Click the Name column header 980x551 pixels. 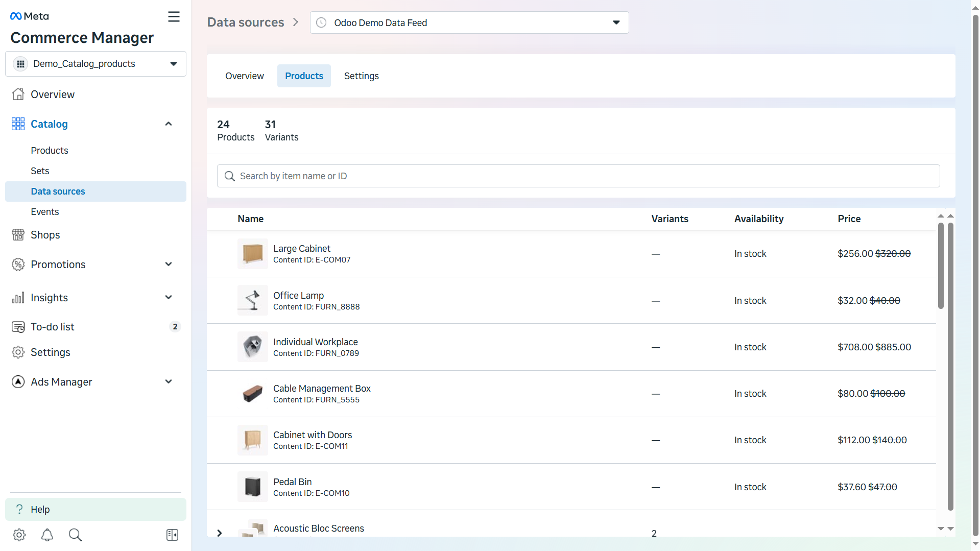tap(251, 219)
